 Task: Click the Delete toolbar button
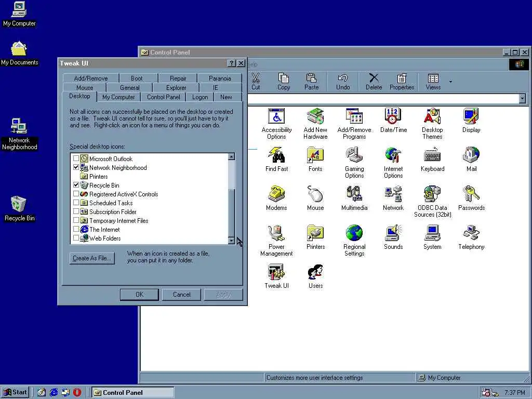pyautogui.click(x=374, y=82)
